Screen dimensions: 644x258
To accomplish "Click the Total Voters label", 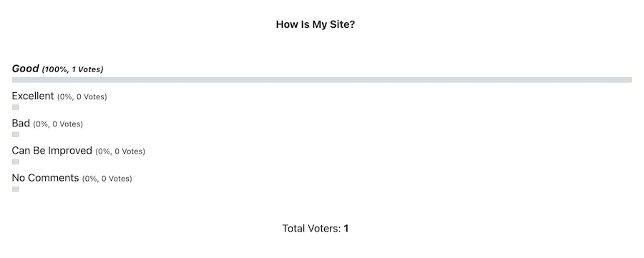I will 312,229.
